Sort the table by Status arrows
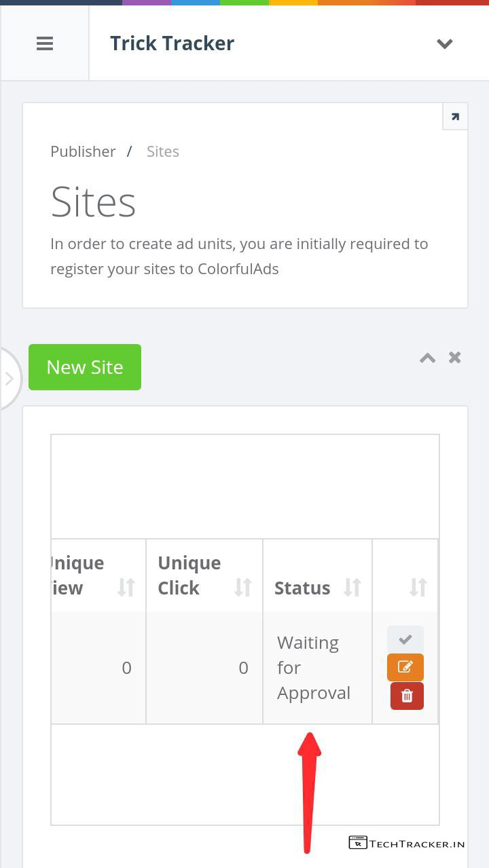Viewport: 489px width, 868px height. [x=352, y=587]
